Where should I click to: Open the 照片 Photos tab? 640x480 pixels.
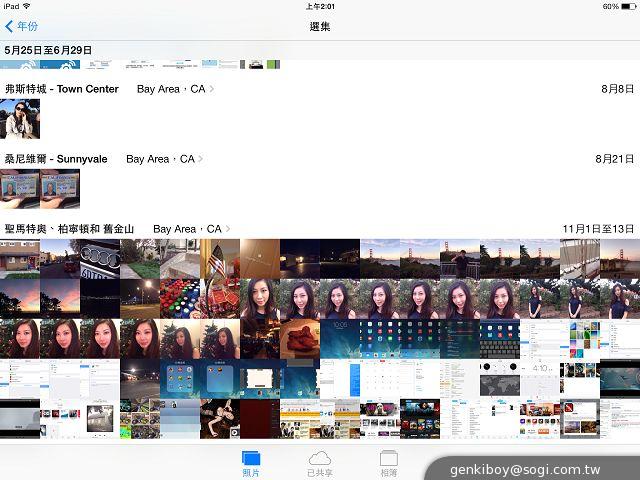tap(251, 464)
